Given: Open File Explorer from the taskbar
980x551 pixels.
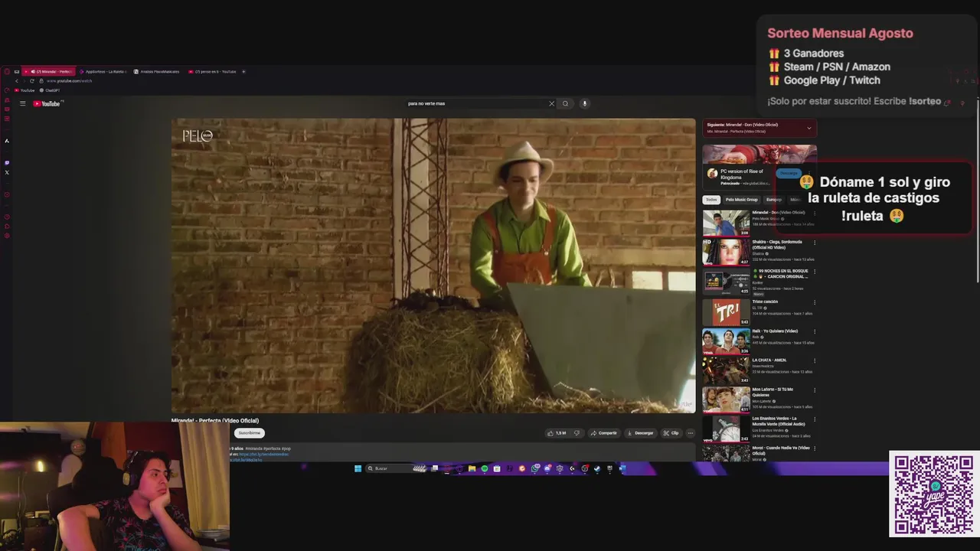Looking at the screenshot, I should (472, 468).
